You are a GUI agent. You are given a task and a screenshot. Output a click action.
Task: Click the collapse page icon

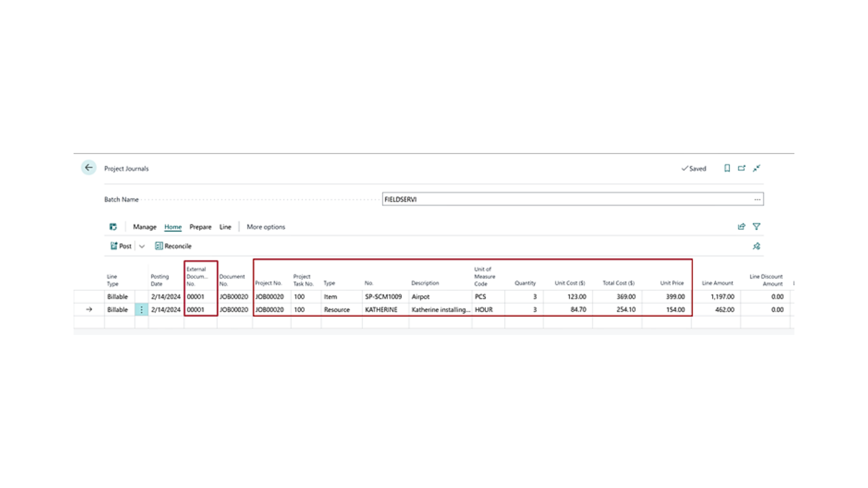point(756,168)
